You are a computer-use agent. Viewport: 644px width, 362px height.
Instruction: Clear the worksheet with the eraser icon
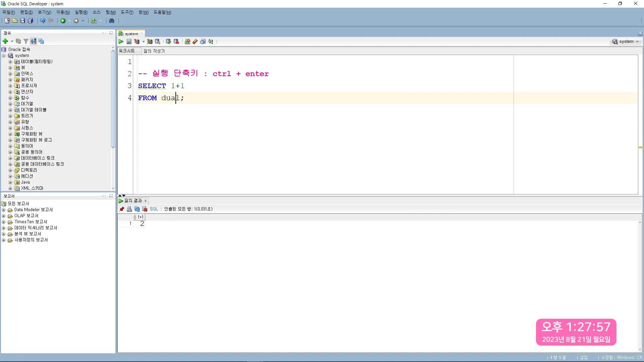pos(195,42)
